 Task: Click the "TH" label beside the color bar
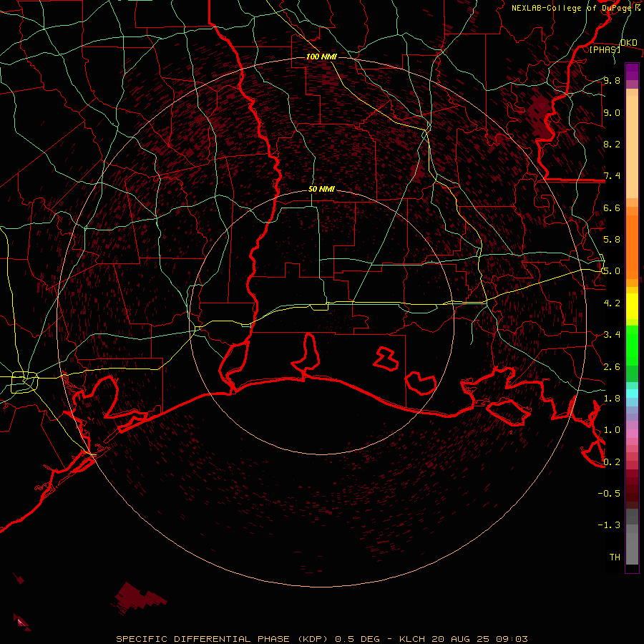[x=615, y=557]
